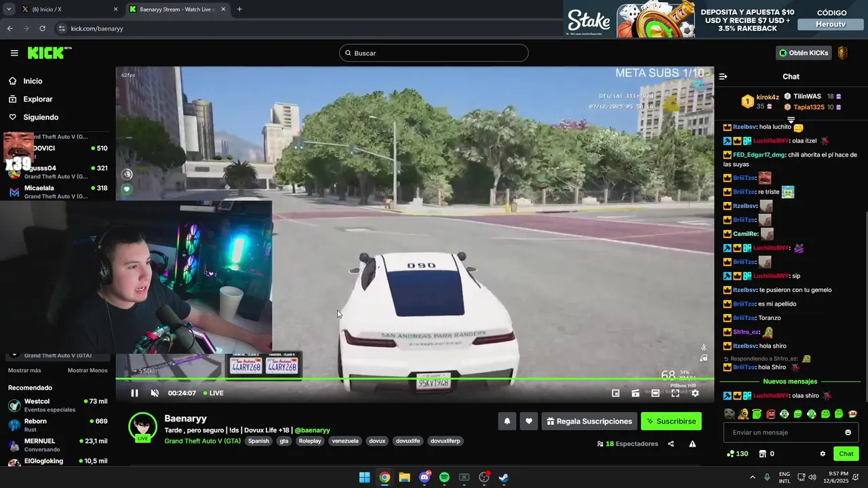Open a new browser tab
Viewport: 868px width, 488px height.
[x=239, y=9]
